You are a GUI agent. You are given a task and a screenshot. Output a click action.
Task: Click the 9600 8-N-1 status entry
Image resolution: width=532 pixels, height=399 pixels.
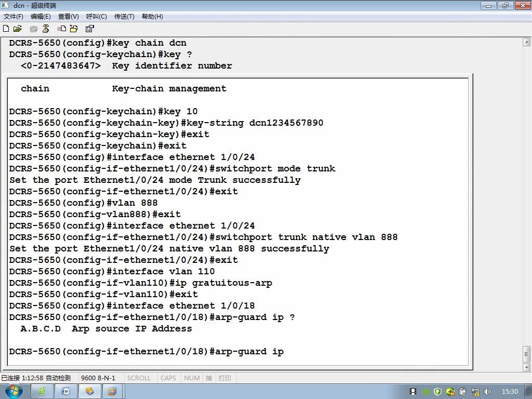[x=98, y=378]
